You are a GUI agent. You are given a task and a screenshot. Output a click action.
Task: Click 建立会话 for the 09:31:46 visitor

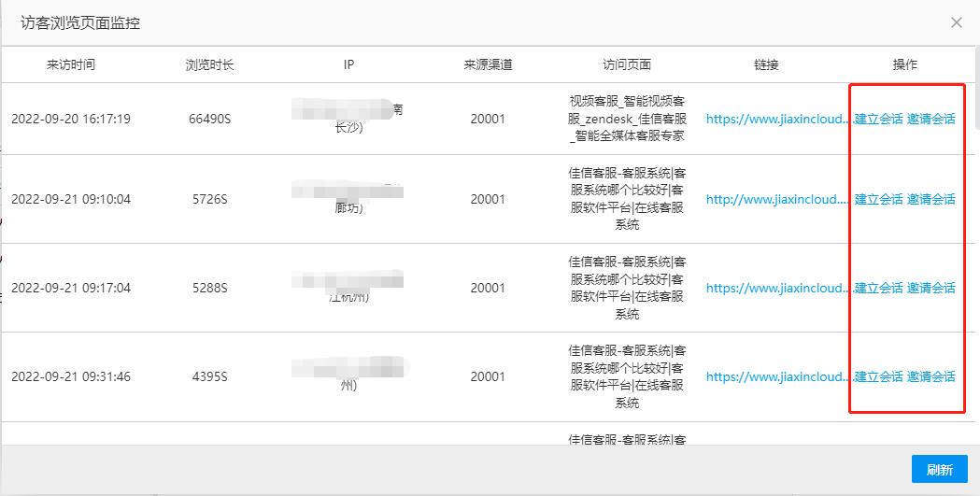879,376
